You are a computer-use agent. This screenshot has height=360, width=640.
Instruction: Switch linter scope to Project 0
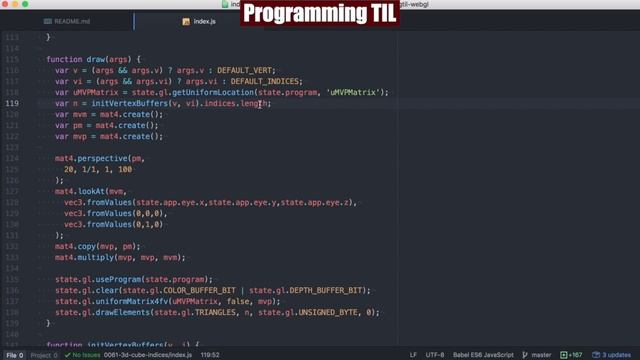44,355
